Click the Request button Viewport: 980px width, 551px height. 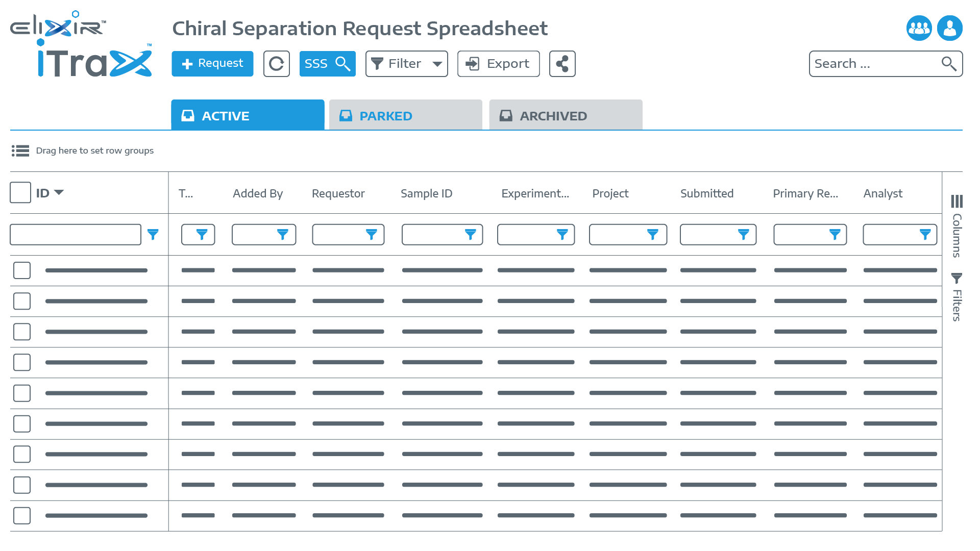click(x=212, y=64)
